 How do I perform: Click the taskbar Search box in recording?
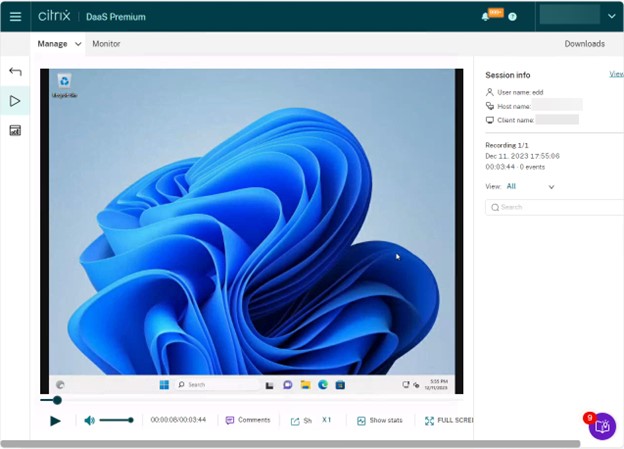tap(217, 385)
